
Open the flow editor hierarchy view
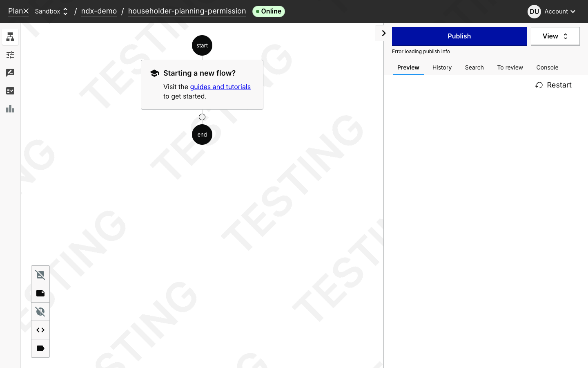coord(10,36)
